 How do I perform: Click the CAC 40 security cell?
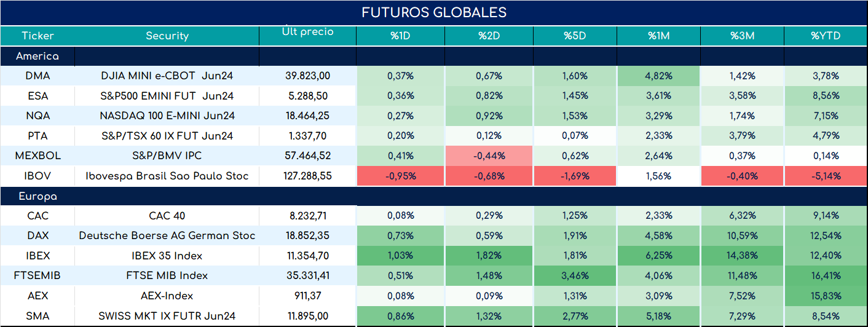(167, 216)
